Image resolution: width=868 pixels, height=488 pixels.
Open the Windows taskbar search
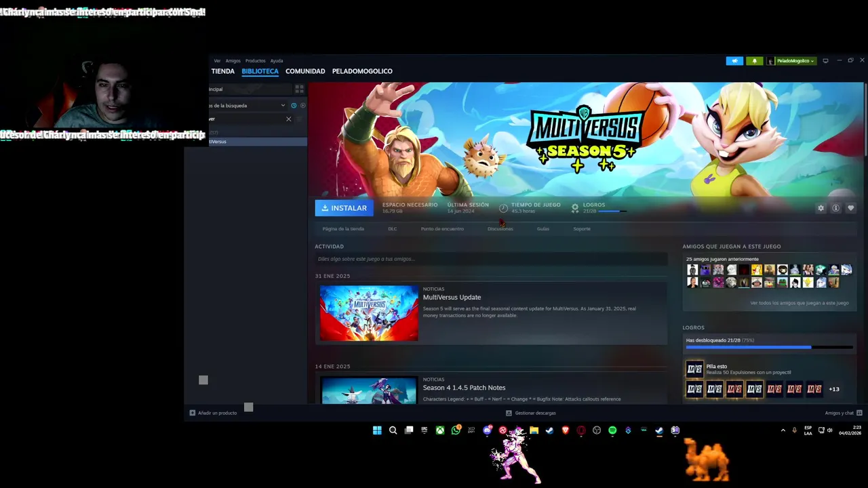pyautogui.click(x=393, y=430)
